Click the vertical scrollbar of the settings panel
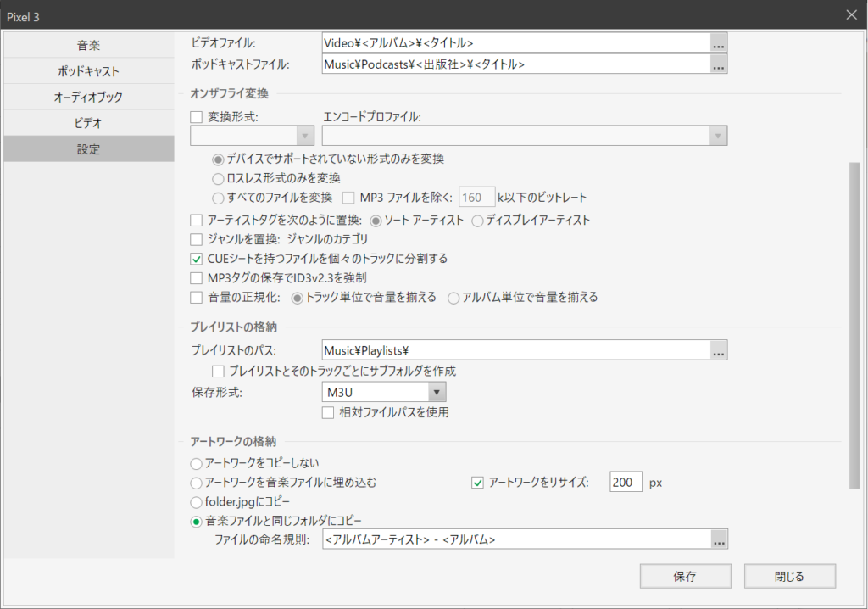The height and width of the screenshot is (609, 868). 854,326
